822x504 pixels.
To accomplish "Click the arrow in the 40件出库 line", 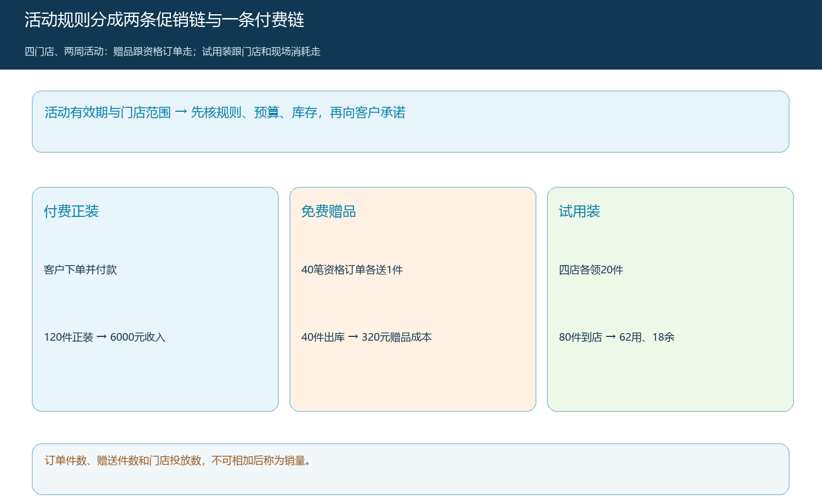I will pyautogui.click(x=353, y=337).
